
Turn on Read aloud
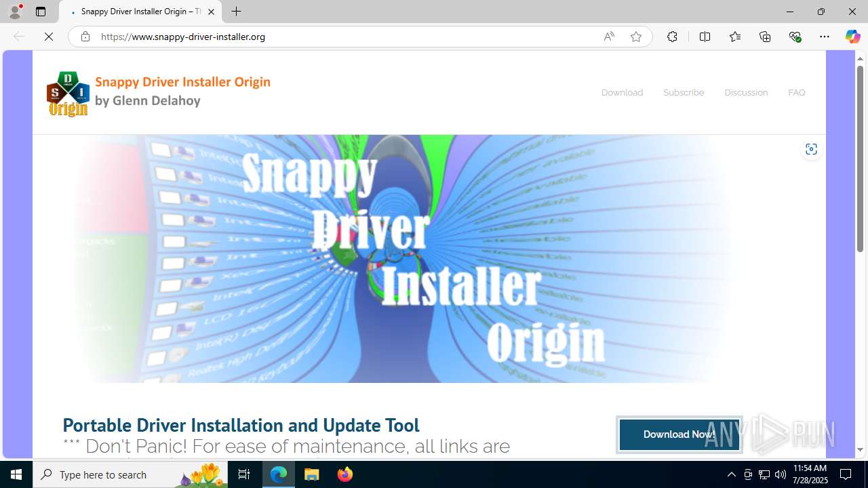click(x=609, y=37)
